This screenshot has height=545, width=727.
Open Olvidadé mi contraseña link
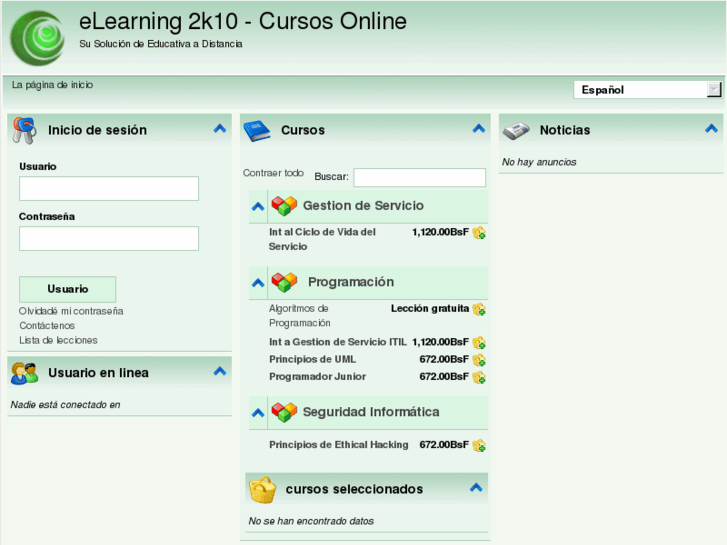click(x=71, y=311)
